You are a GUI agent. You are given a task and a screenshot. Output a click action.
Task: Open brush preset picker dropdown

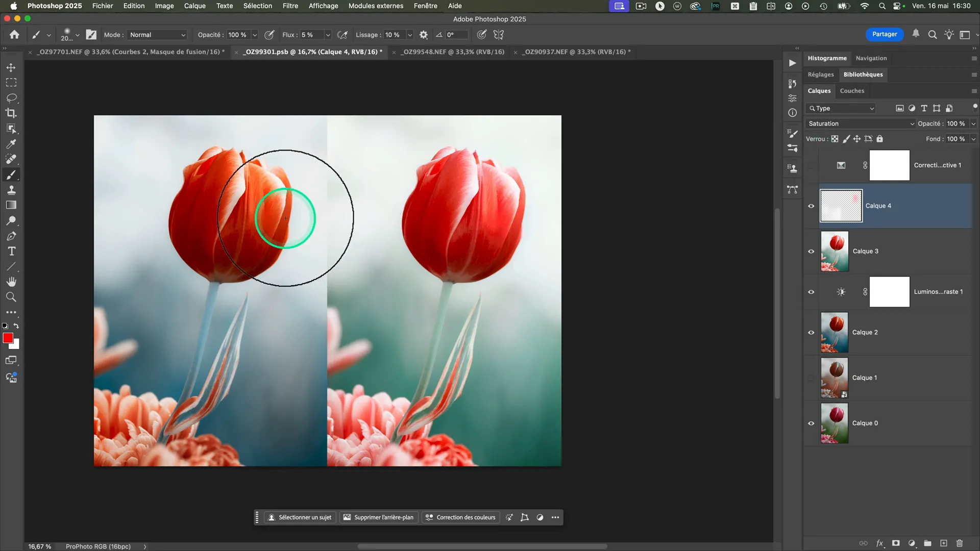click(78, 35)
